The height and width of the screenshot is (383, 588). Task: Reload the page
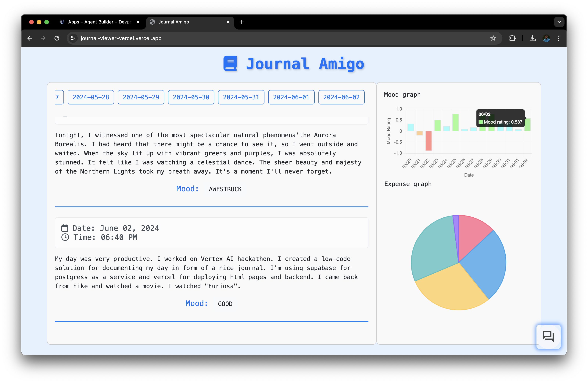[x=57, y=38]
